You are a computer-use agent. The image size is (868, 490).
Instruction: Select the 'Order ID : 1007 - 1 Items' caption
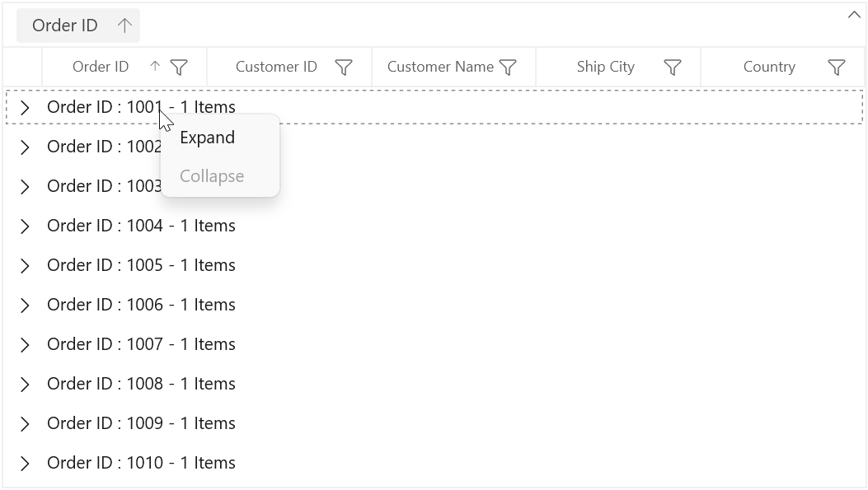point(141,344)
